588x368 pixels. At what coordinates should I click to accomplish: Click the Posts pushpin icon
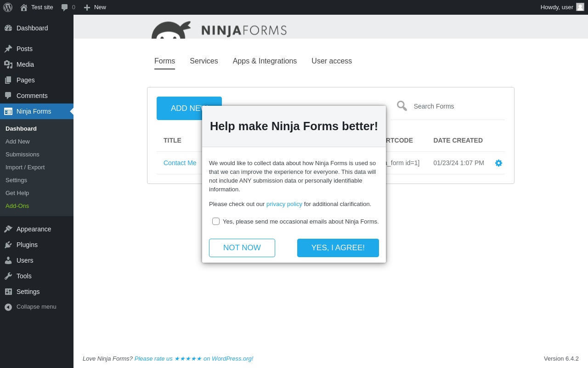pyautogui.click(x=8, y=49)
